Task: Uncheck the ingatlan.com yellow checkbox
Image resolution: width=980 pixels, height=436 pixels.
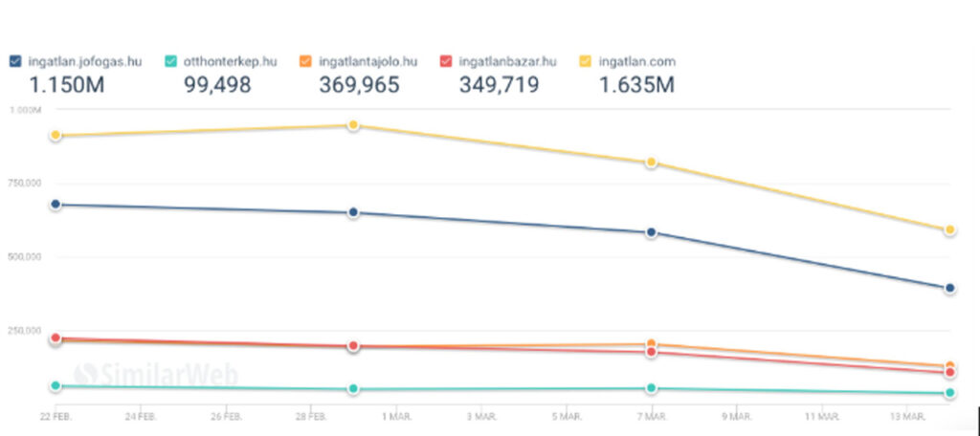Action: point(586,62)
